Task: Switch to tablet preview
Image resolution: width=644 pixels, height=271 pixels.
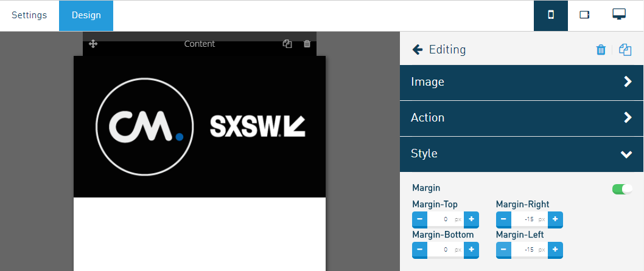Action: click(x=584, y=16)
